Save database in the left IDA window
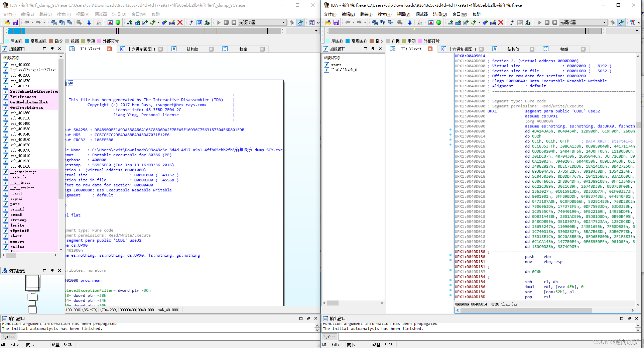Image resolution: width=644 pixels, height=348 pixels. [15, 22]
